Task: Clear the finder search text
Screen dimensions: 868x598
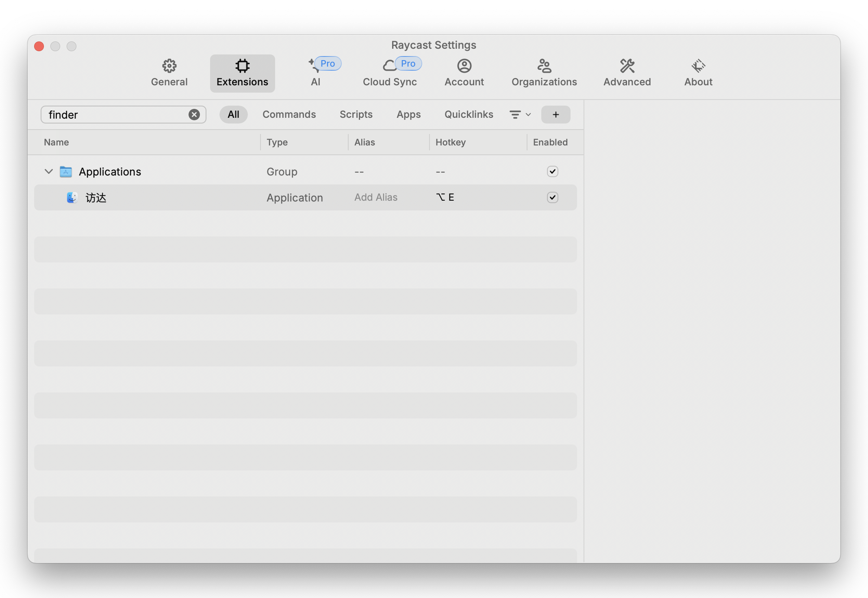Action: click(x=194, y=115)
